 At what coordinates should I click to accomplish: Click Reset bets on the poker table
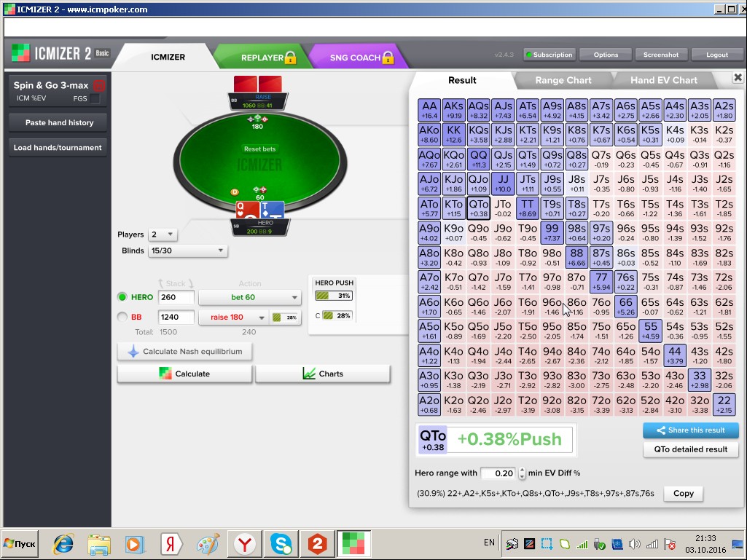coord(259,149)
